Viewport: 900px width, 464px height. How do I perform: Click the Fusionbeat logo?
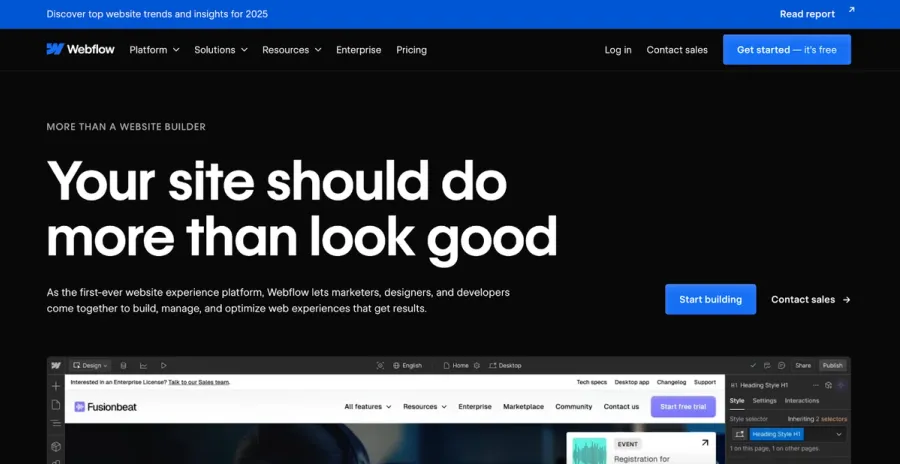(106, 407)
